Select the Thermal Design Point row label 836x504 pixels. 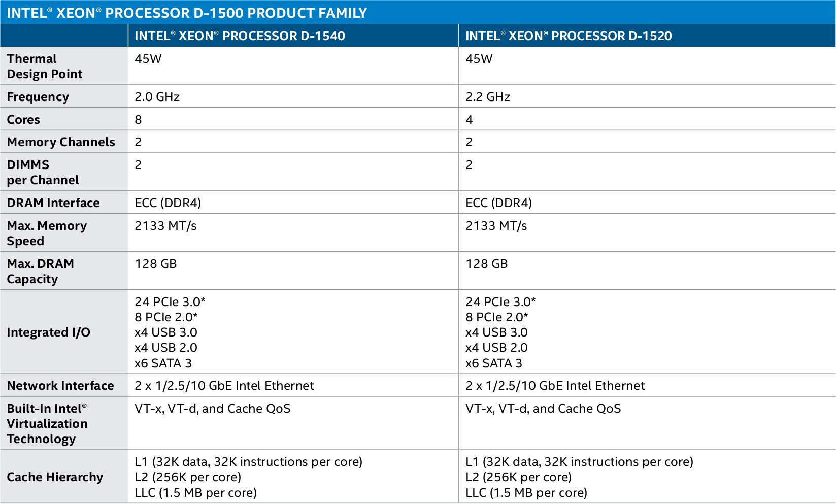coord(45,66)
